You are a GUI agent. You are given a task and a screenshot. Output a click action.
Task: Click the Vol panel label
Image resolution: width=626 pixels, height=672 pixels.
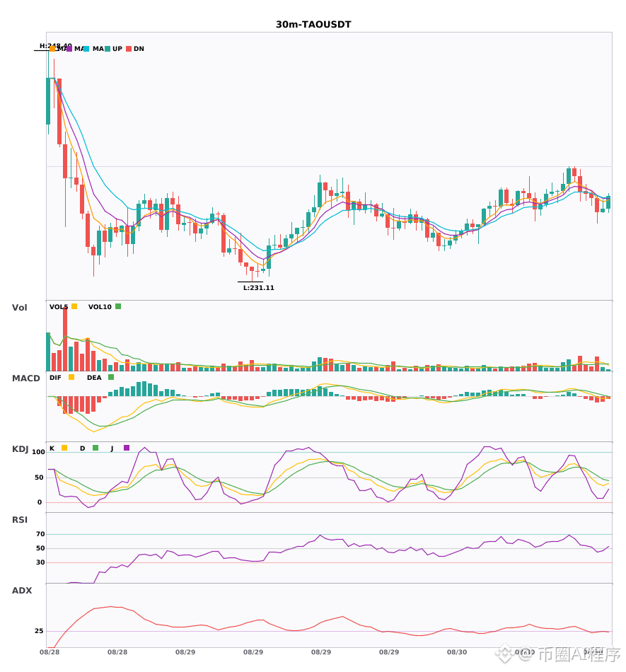pos(19,308)
